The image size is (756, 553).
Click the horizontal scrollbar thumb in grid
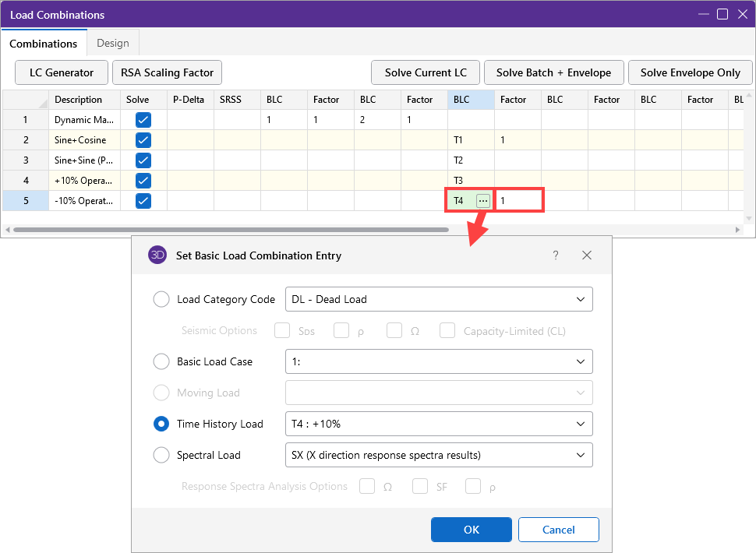231,230
